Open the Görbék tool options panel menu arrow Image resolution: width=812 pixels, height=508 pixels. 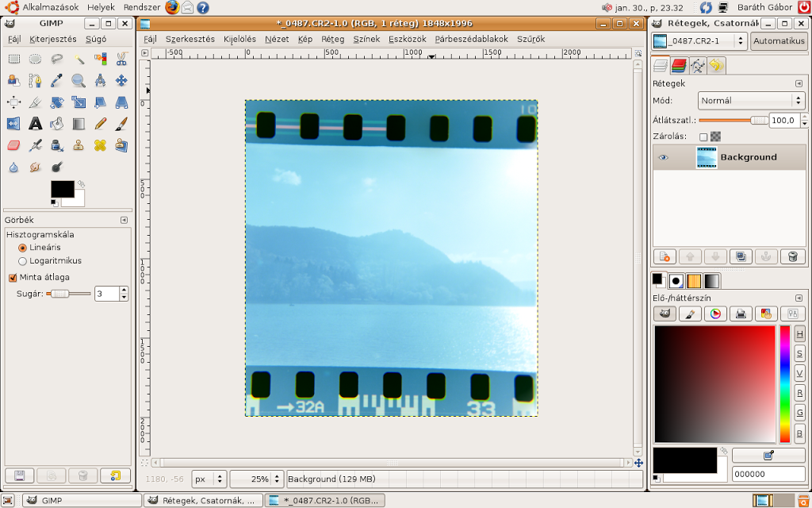coord(124,221)
